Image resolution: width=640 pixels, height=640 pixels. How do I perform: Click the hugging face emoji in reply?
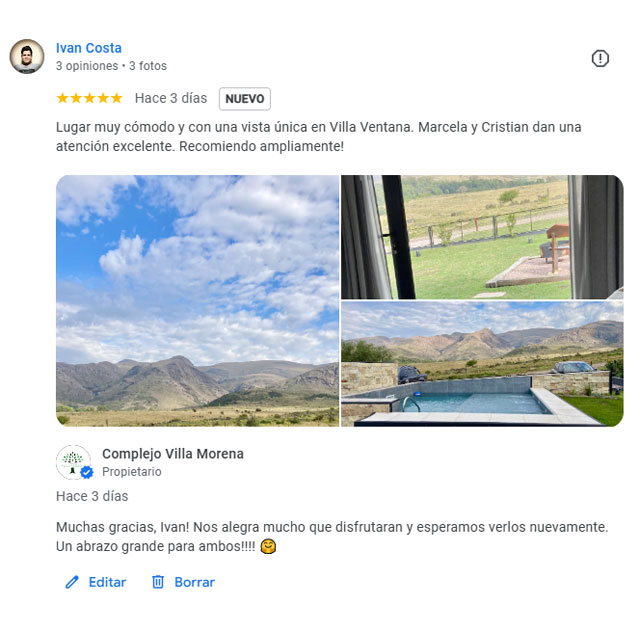tap(268, 546)
